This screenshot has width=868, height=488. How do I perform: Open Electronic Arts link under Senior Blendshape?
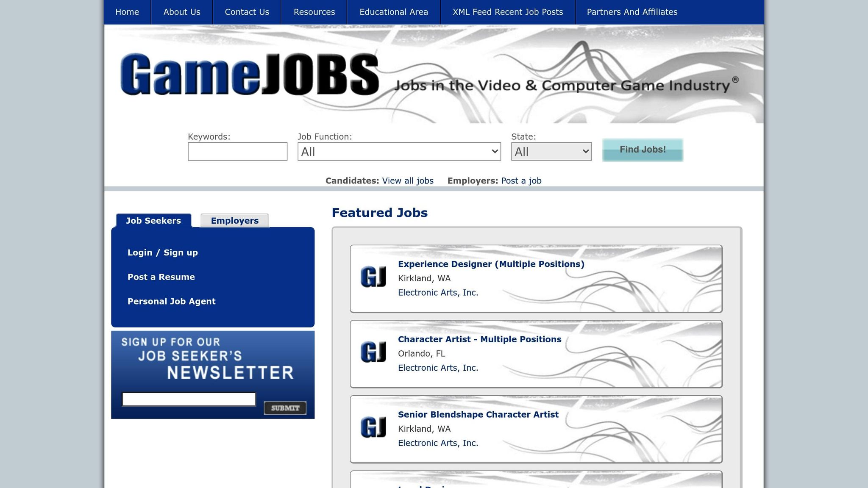tap(438, 443)
